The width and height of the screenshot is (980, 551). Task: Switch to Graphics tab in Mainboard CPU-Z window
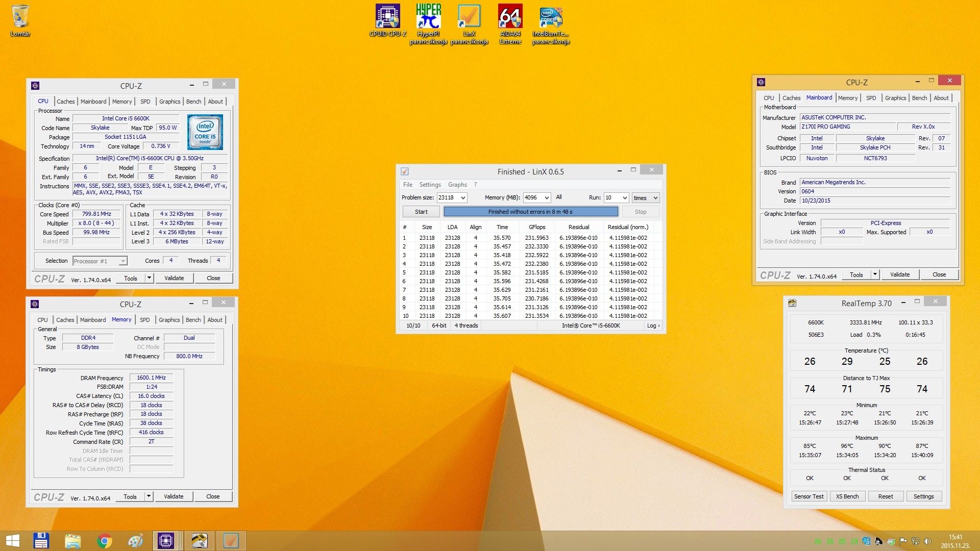pyautogui.click(x=895, y=98)
